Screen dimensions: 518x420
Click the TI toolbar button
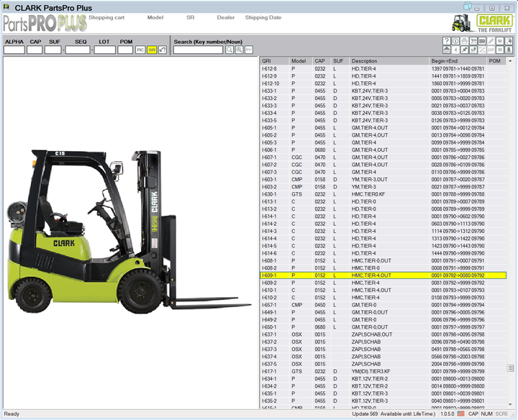[500, 50]
